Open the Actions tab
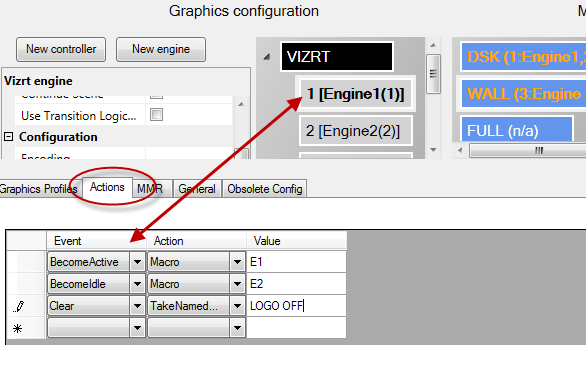This screenshot has height=370, width=586. 107,187
